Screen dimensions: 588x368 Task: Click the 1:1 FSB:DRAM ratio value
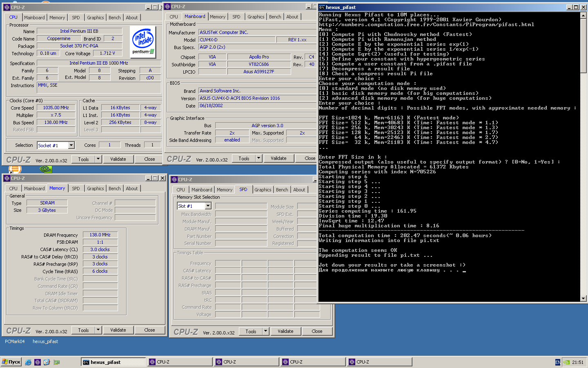pos(100,242)
